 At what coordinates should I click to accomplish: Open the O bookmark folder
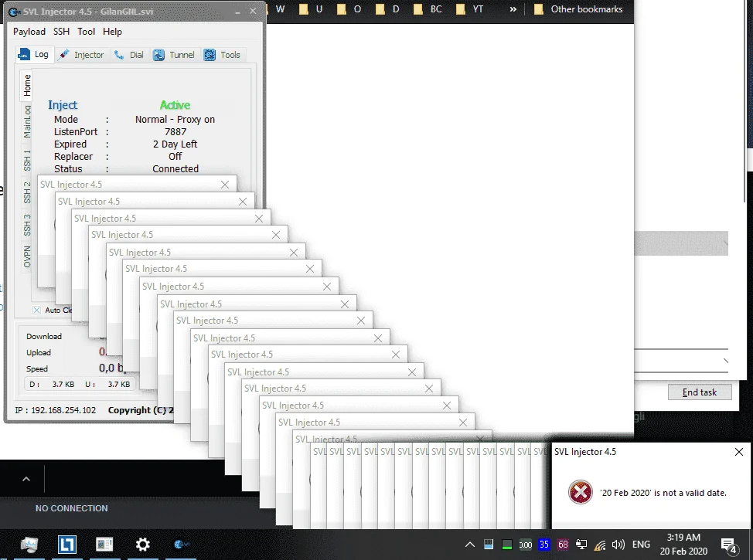[x=349, y=9]
